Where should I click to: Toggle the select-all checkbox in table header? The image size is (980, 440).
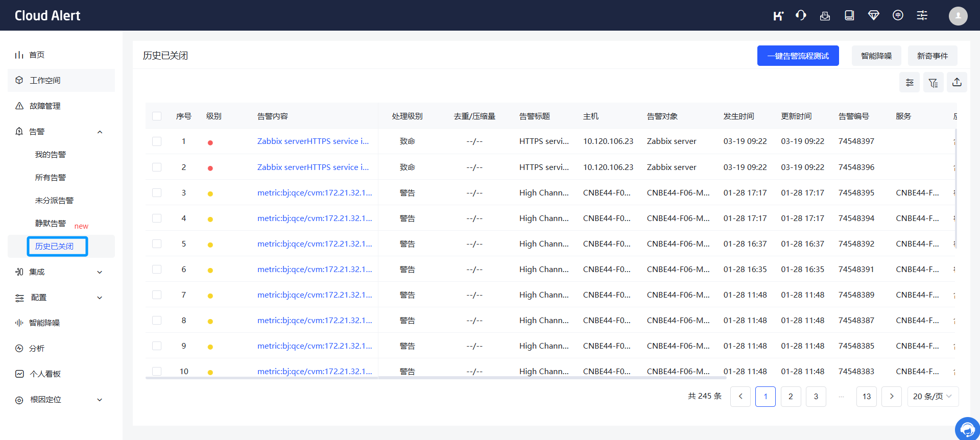point(157,116)
